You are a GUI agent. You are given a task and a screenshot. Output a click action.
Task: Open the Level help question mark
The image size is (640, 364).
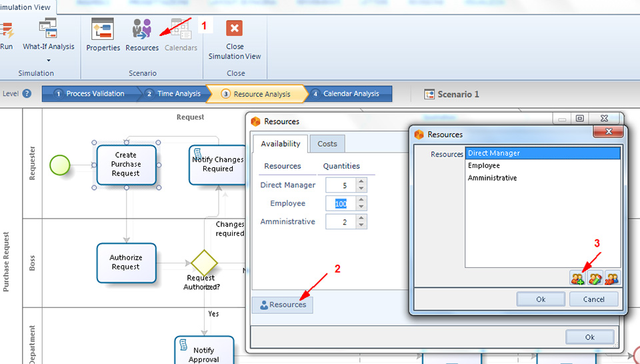27,93
